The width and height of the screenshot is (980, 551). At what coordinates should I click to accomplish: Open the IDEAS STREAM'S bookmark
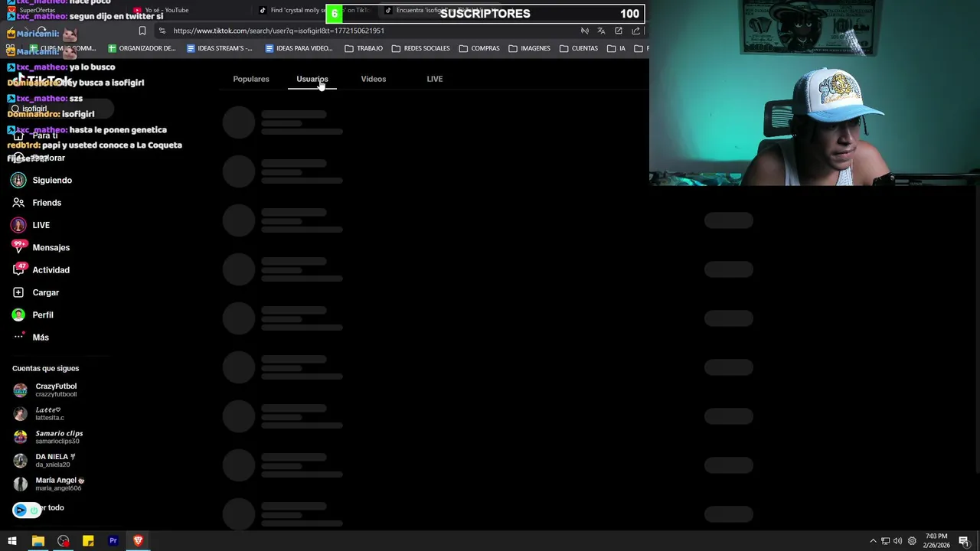[x=220, y=48]
